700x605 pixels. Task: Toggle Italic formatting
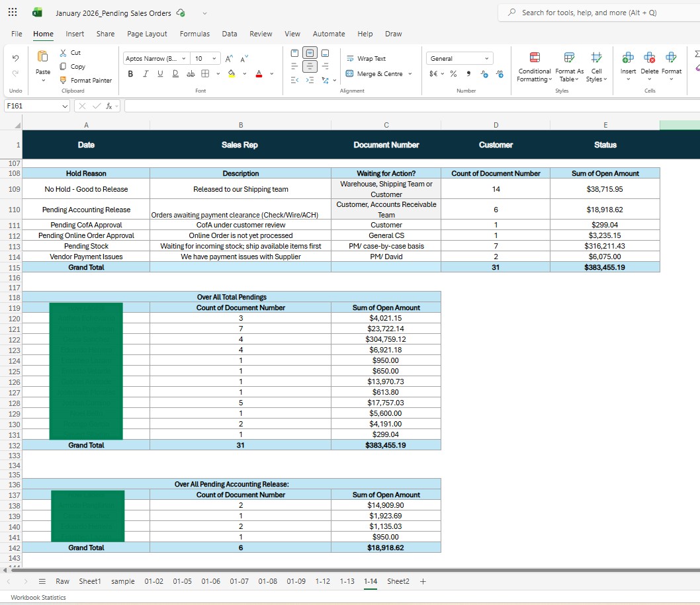[x=146, y=73]
